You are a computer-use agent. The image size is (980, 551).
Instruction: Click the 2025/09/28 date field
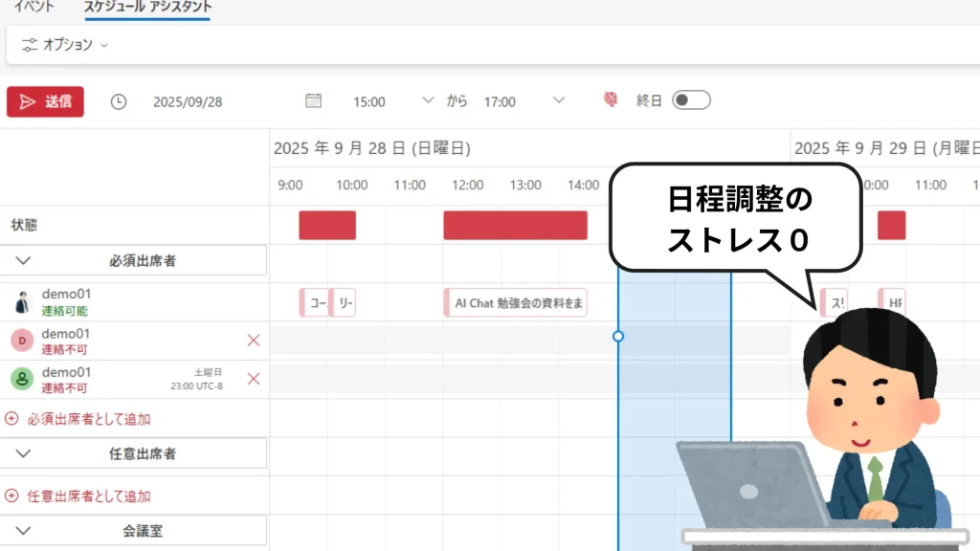click(188, 101)
